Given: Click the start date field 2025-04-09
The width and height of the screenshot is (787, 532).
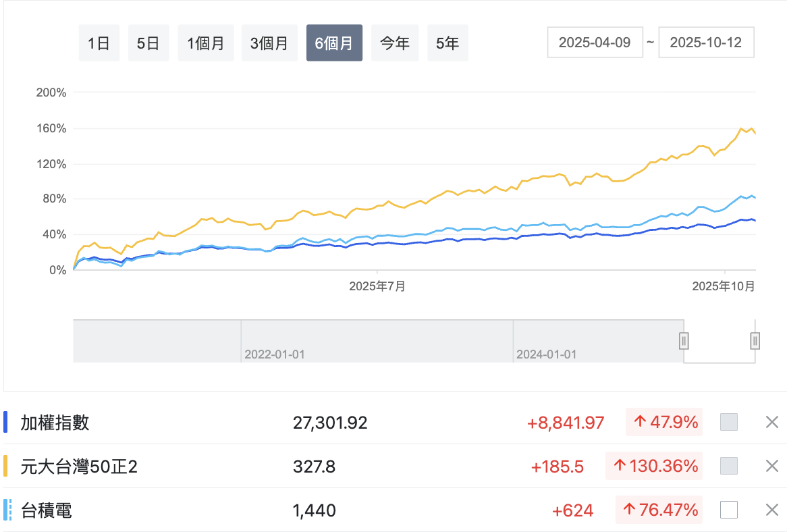Looking at the screenshot, I should coord(595,43).
